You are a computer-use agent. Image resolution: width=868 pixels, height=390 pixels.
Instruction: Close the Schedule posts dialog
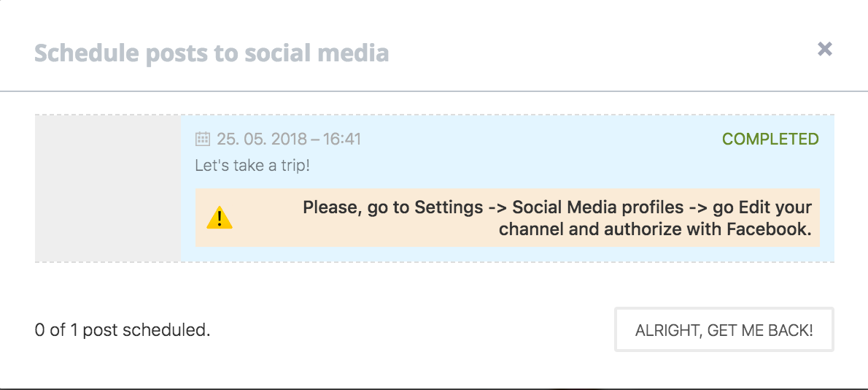[x=825, y=49]
